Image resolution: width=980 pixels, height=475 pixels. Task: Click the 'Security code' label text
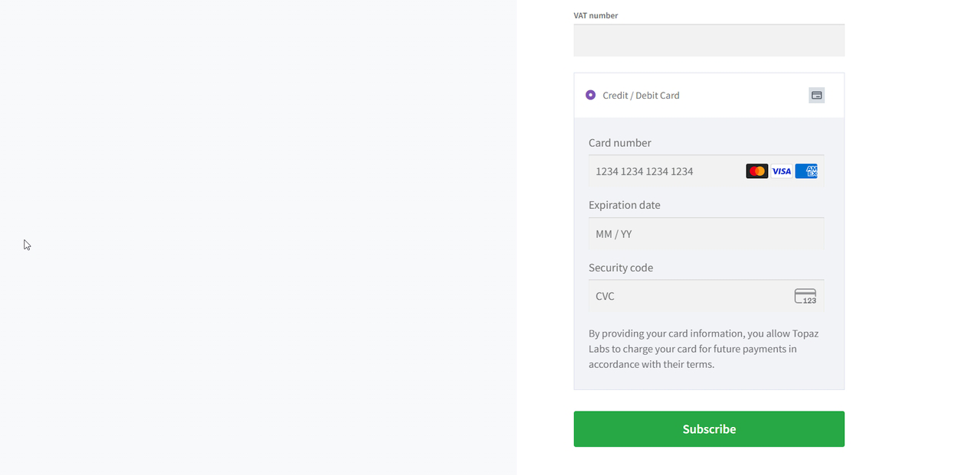[620, 268]
